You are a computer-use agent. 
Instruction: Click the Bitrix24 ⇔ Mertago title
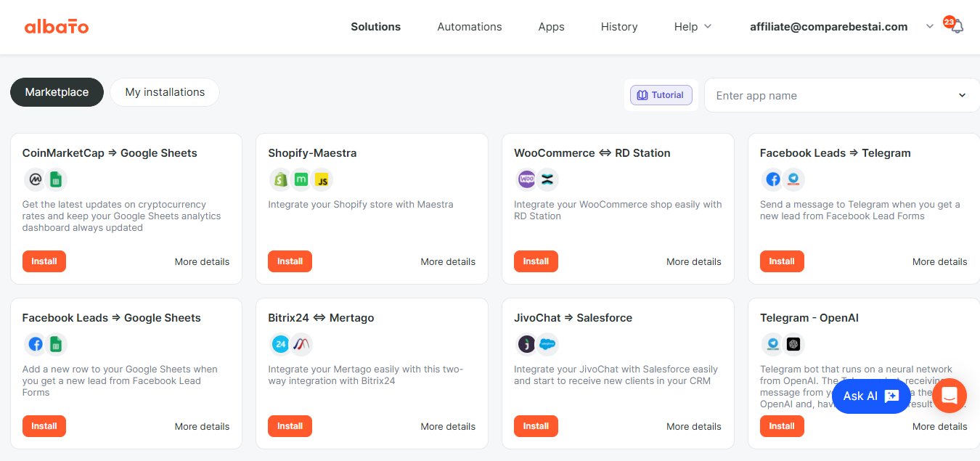pos(321,318)
